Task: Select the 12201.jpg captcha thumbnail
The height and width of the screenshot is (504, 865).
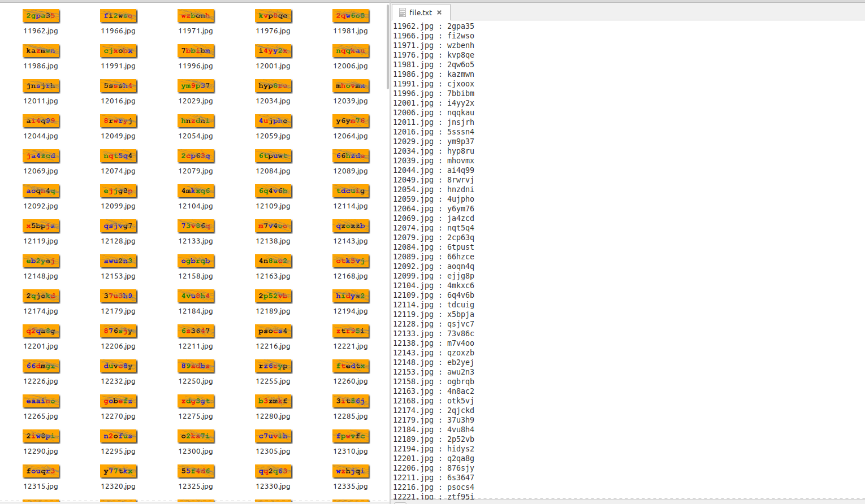Action: (41, 332)
